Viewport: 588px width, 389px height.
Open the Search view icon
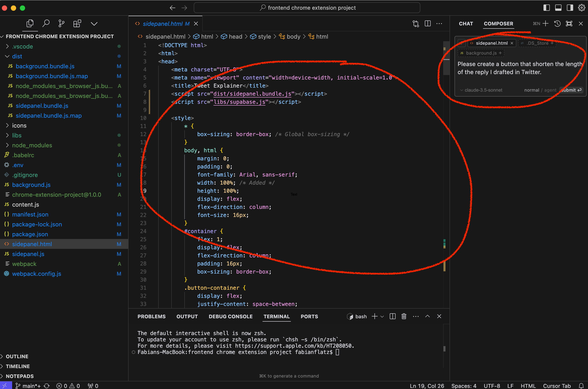coord(46,24)
